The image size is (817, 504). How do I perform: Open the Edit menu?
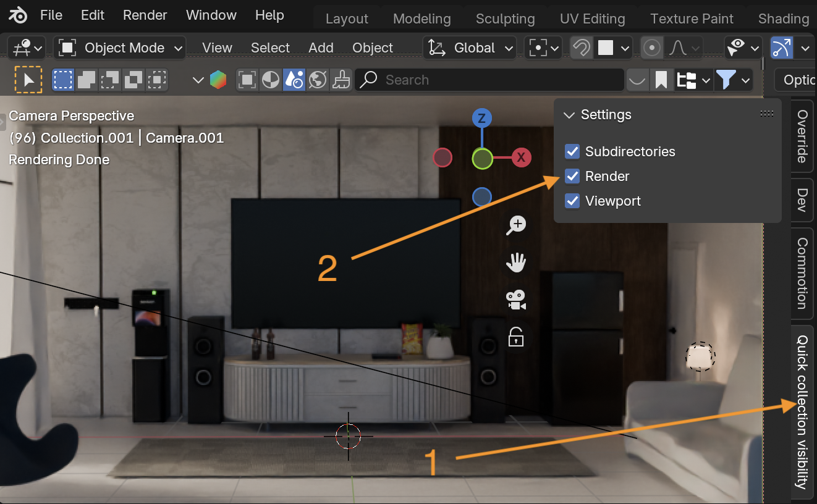coord(93,15)
